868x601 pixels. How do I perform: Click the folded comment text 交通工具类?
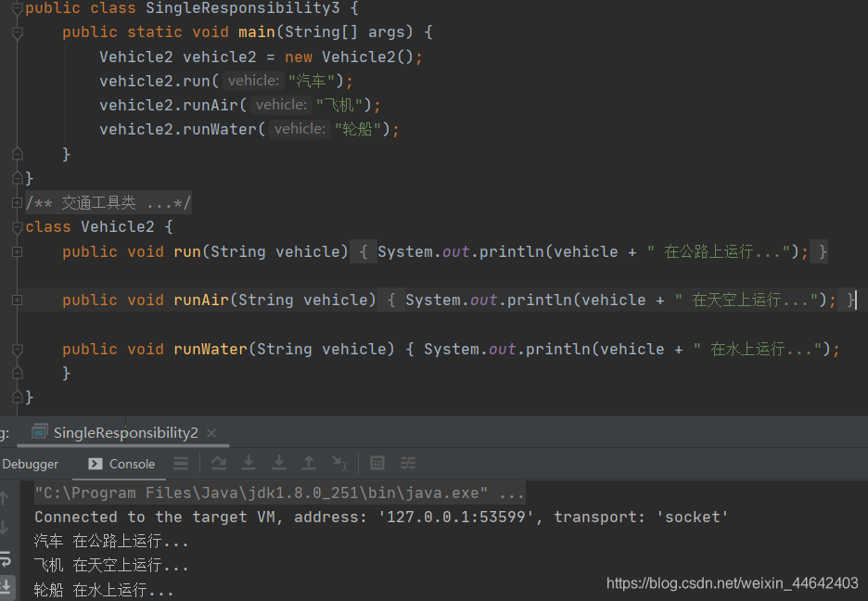(98, 203)
